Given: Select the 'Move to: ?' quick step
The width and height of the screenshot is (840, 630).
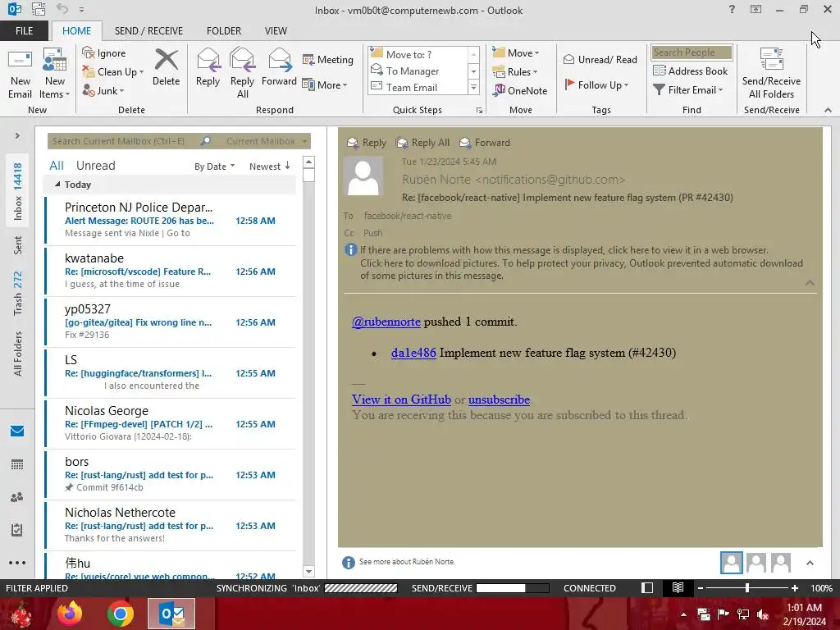Looking at the screenshot, I should tap(418, 54).
